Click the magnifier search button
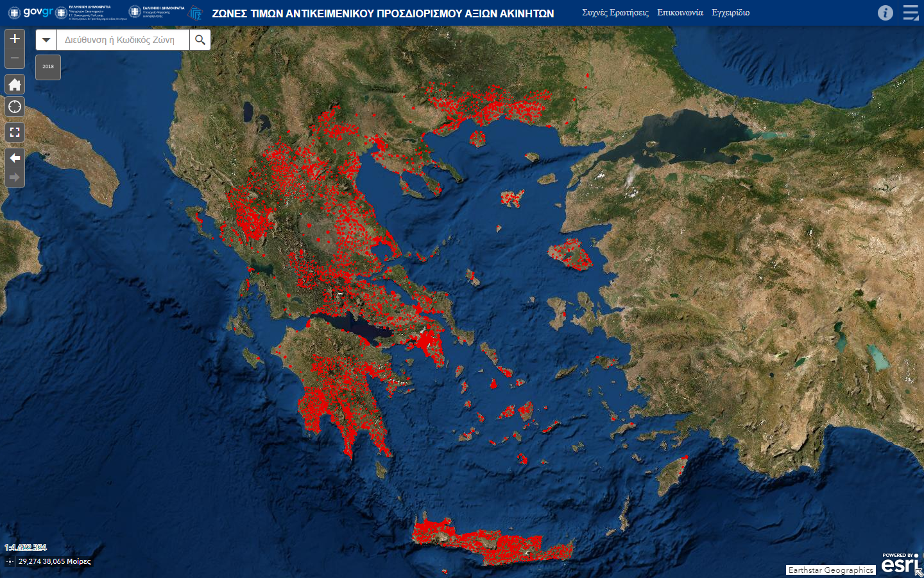924x578 pixels. pyautogui.click(x=200, y=40)
